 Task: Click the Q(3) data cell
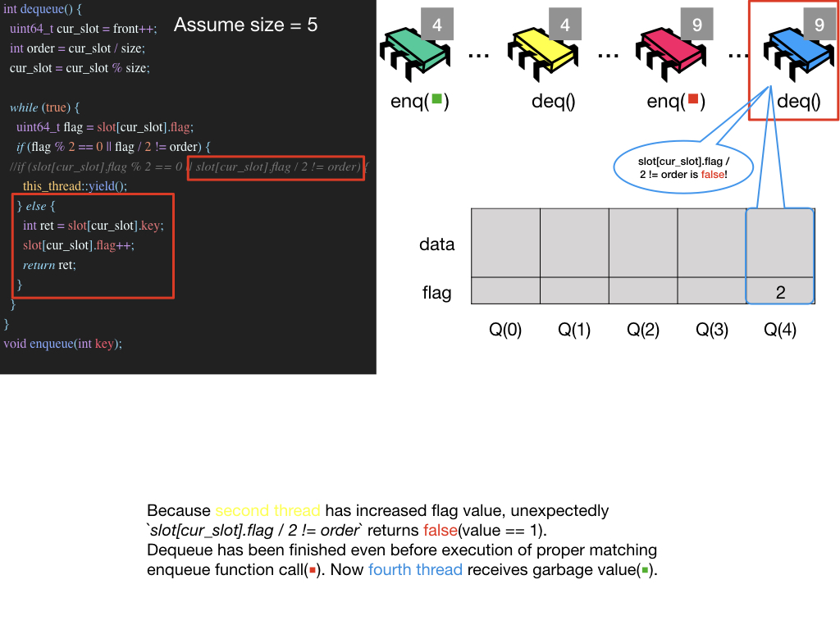[x=712, y=243]
